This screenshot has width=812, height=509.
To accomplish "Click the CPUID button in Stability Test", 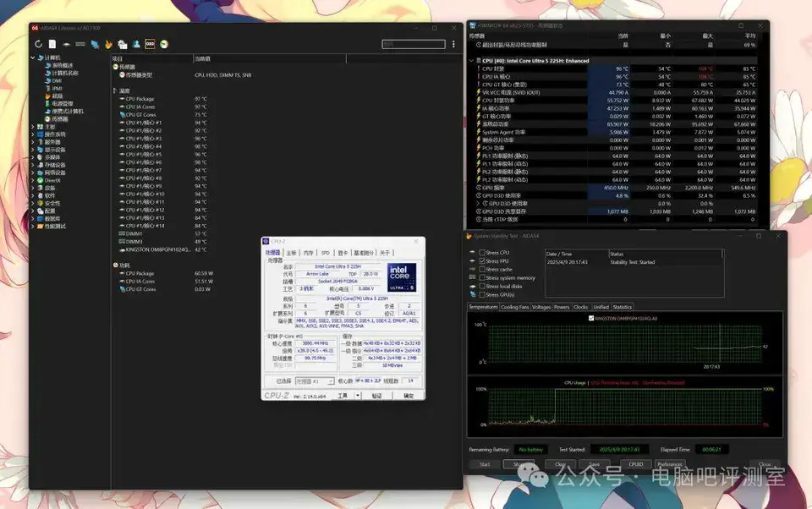I will click(636, 464).
